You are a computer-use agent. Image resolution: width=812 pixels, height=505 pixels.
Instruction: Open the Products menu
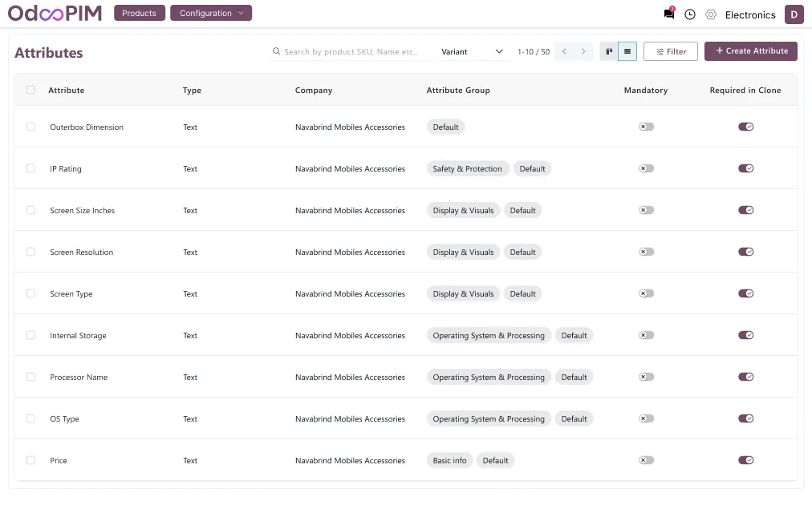pyautogui.click(x=140, y=14)
